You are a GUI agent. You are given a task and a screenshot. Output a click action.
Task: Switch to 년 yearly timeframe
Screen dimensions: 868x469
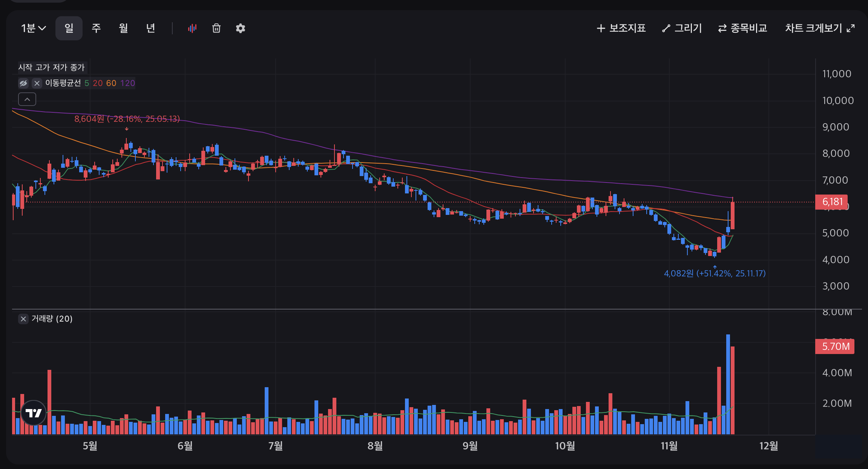tap(150, 28)
